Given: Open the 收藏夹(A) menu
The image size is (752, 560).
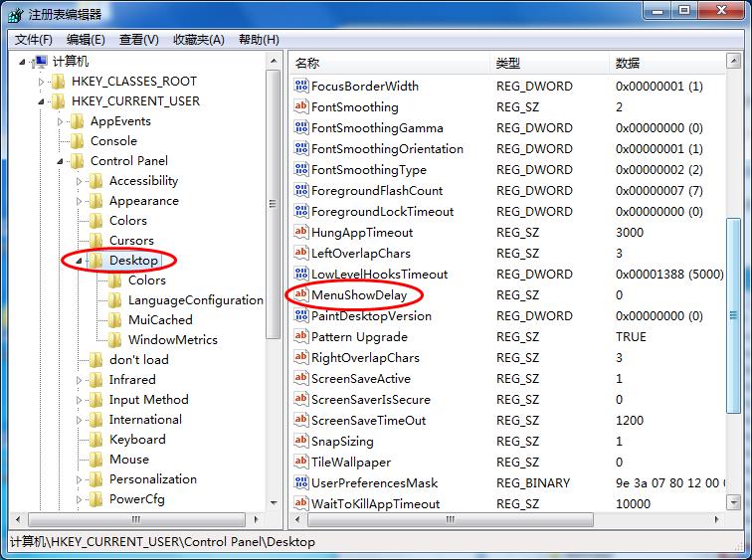Looking at the screenshot, I should pos(199,40).
